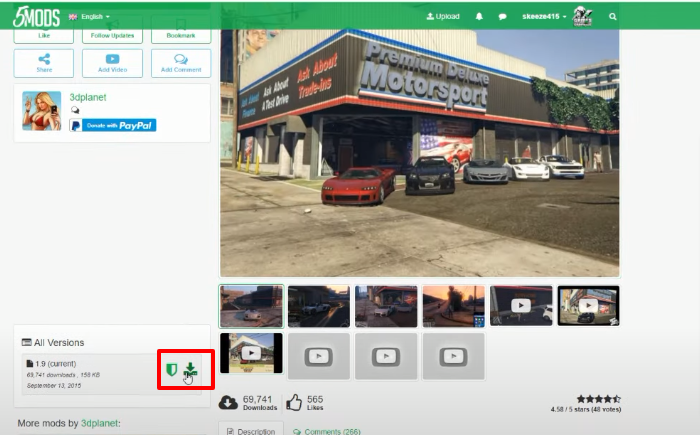Screen dimensions: 700x435
Task: Select fourth sunset screenshot thumbnail
Action: click(x=454, y=306)
